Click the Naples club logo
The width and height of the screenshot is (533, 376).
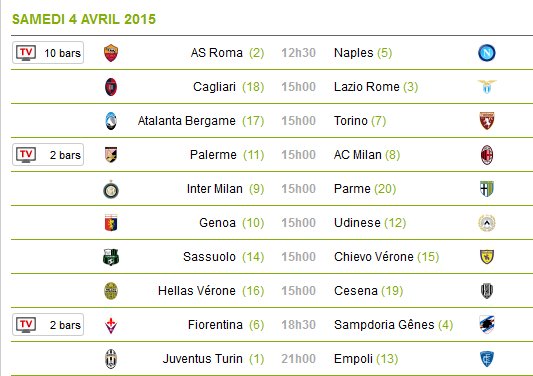(486, 53)
